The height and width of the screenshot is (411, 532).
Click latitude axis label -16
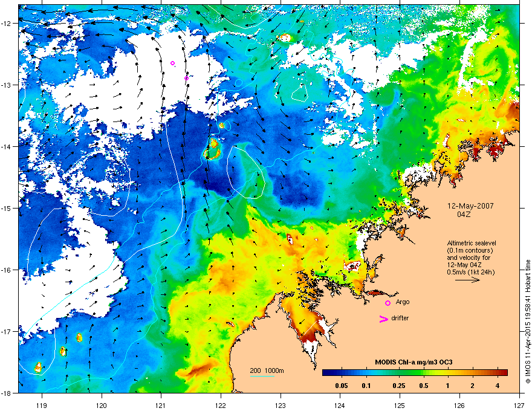coord(7,270)
